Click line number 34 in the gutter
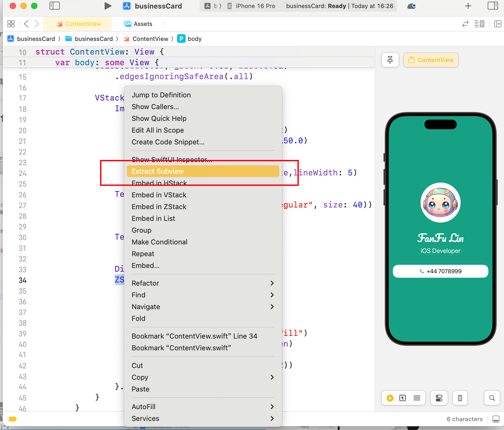The width and height of the screenshot is (504, 430). point(22,280)
